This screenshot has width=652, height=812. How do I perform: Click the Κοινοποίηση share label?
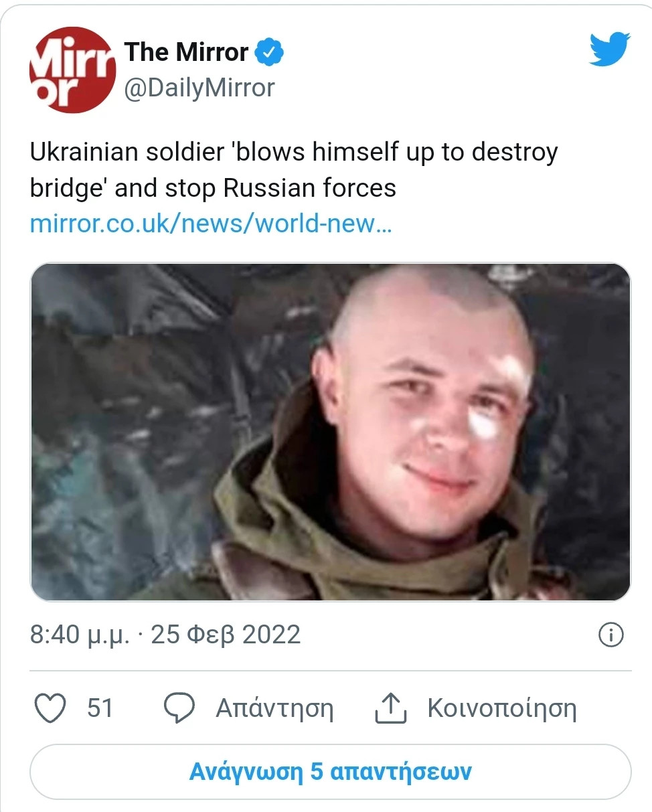click(x=502, y=708)
